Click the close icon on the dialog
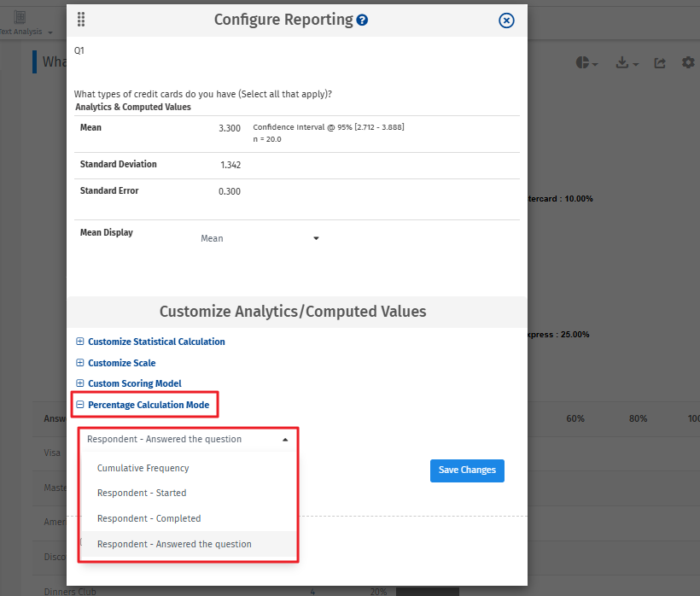700x596 pixels. [x=506, y=20]
